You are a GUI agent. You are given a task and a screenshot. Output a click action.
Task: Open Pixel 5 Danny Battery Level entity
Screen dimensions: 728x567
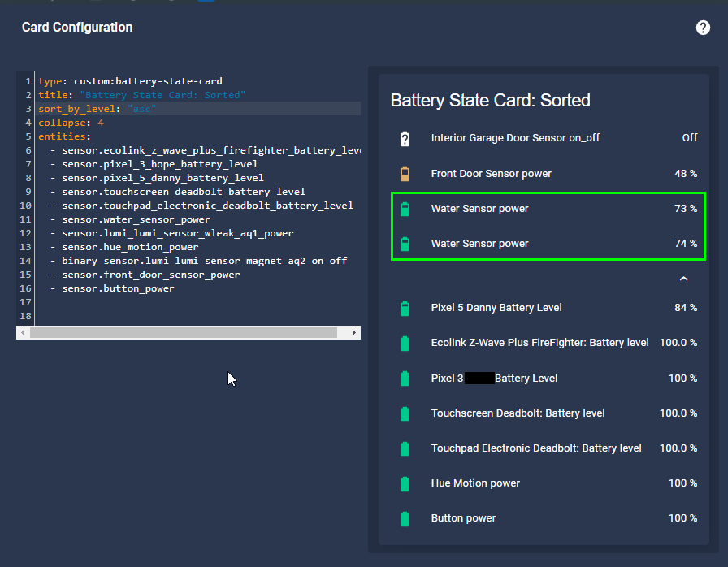496,308
